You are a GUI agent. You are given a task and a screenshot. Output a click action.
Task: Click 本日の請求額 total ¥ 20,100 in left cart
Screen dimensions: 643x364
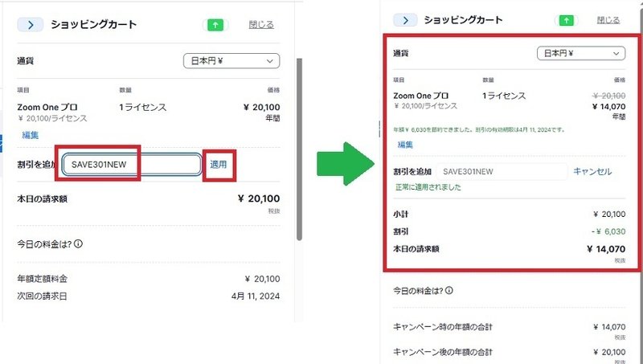tap(259, 198)
